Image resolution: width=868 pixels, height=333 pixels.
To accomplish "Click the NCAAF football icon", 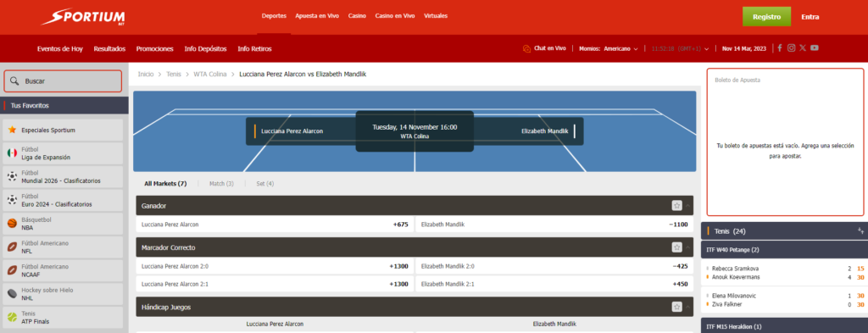I will 12,270.
